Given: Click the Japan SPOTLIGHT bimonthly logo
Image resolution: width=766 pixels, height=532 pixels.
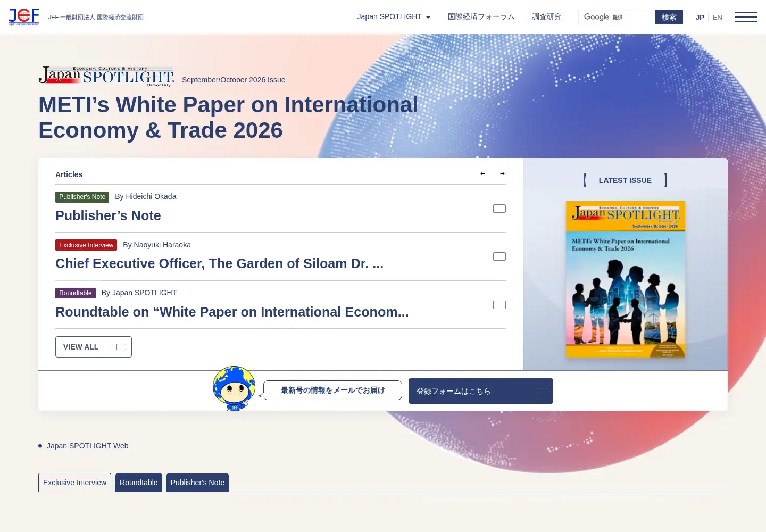Looking at the screenshot, I should pos(106,76).
